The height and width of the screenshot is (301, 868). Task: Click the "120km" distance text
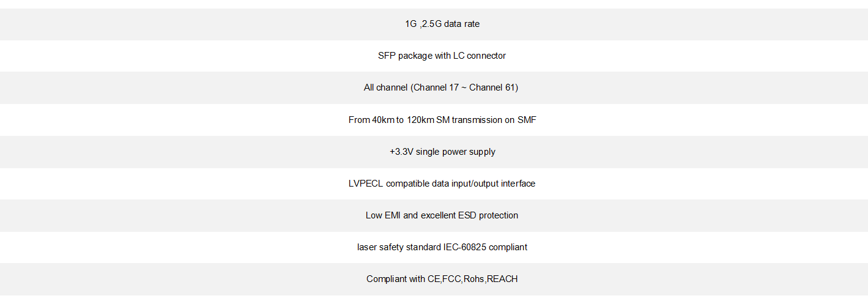[420, 120]
